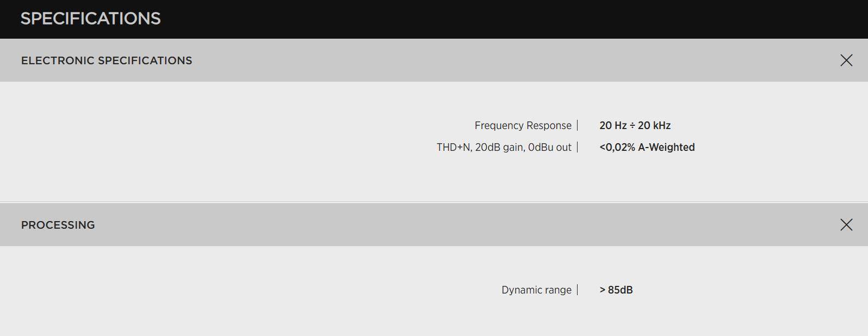Click the divider bar after Frequency Response

(x=578, y=126)
